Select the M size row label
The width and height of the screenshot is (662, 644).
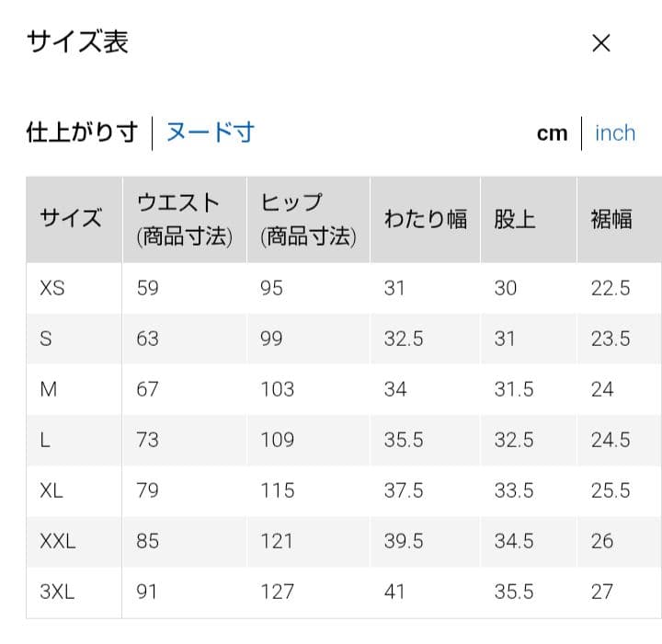point(49,389)
